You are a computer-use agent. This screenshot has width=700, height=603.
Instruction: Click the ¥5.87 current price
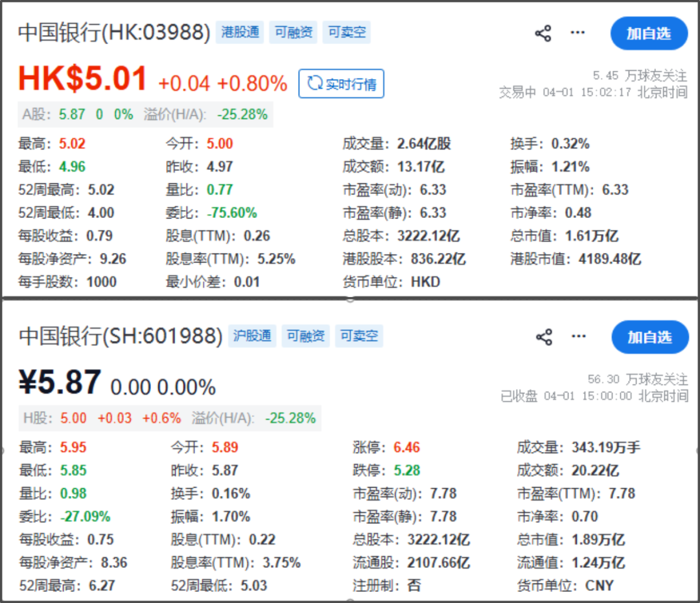tap(60, 383)
